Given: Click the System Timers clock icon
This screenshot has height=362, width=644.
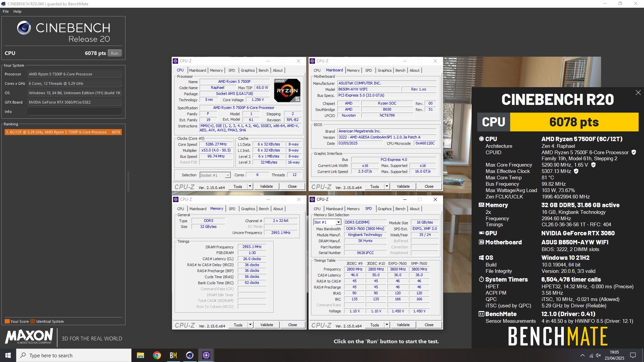Looking at the screenshot, I should 481,279.
